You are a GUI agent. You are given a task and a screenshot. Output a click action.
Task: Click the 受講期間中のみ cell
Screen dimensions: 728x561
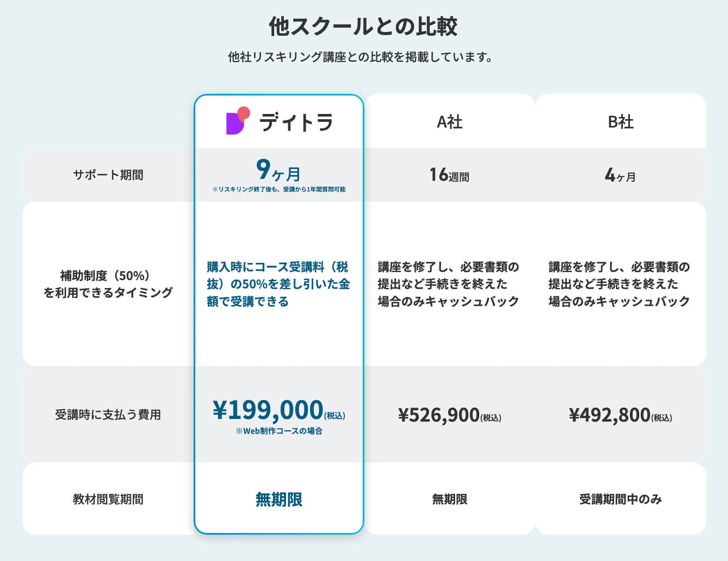620,499
